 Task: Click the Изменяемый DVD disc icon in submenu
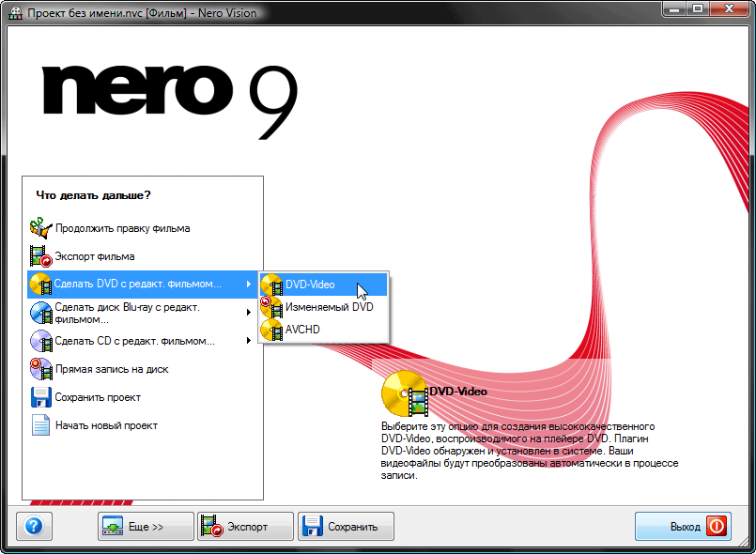[x=272, y=307]
